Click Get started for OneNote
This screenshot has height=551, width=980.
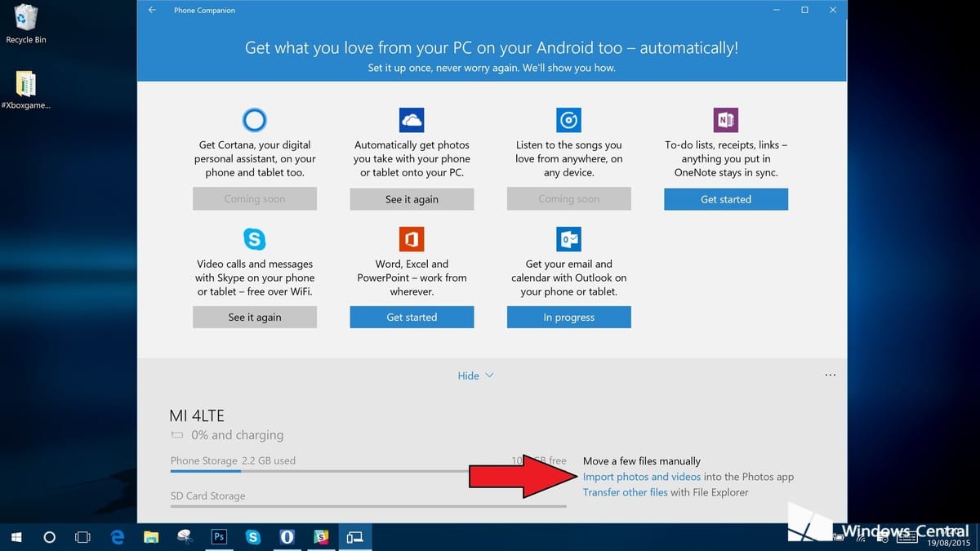click(726, 199)
